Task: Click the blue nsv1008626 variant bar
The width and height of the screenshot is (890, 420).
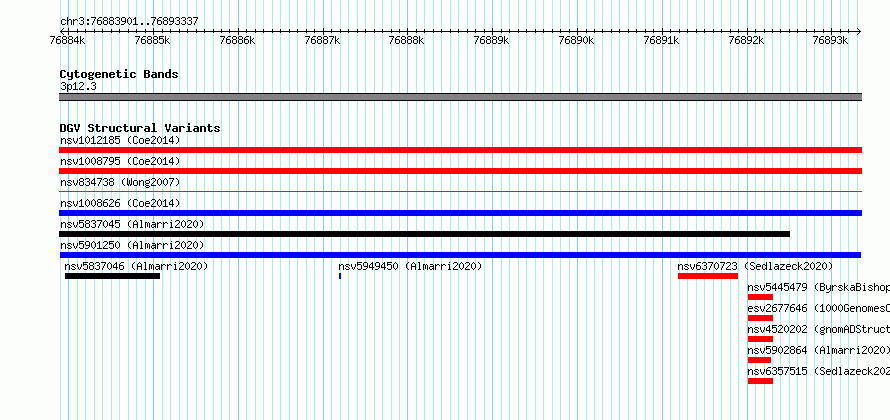Action: 460,213
